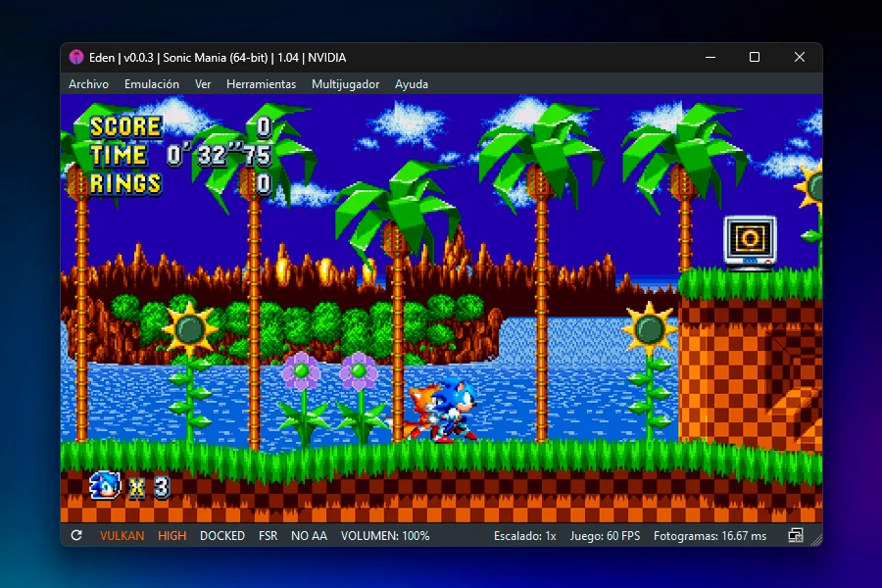Toggle the HIGH GPU accuracy setting
This screenshot has height=588, width=882.
172,536
